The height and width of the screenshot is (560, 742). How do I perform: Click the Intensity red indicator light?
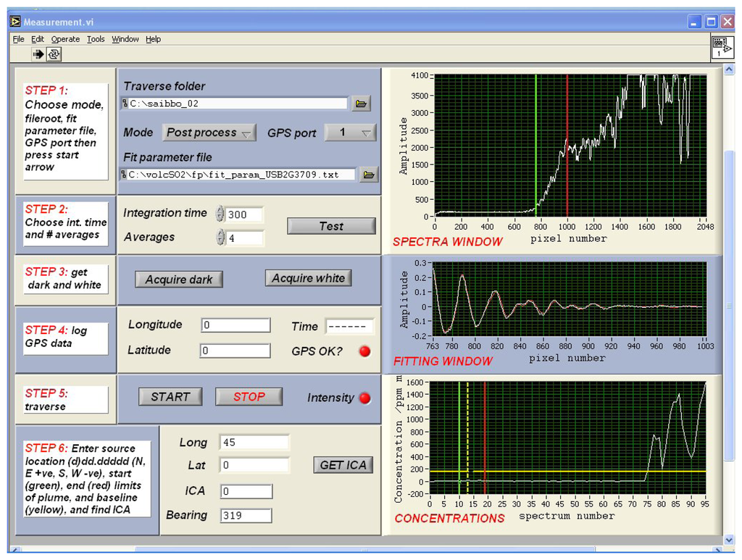click(x=364, y=398)
